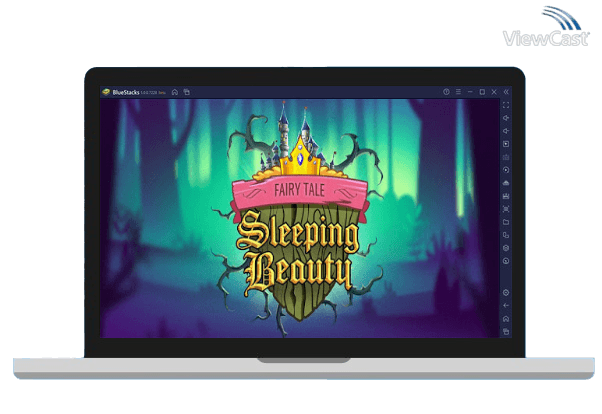Open the keyboard game controls icon
Viewport: 602px width, 414px height.
coord(506,157)
